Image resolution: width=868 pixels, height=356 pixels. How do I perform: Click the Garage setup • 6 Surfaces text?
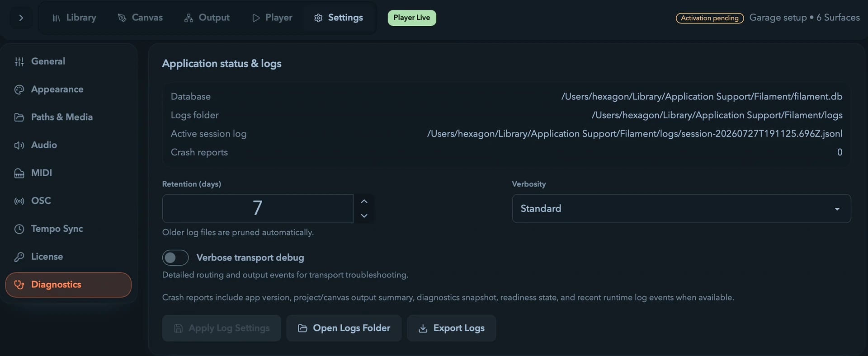pos(804,18)
